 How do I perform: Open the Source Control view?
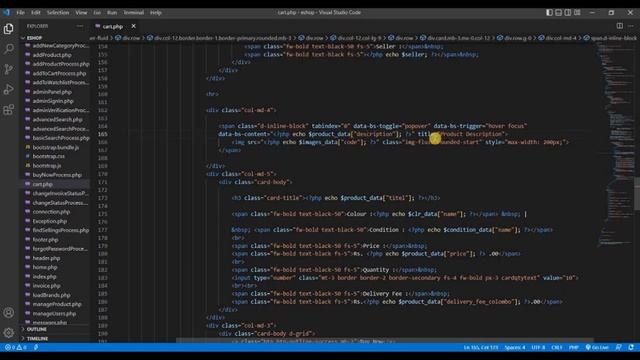pos(9,69)
